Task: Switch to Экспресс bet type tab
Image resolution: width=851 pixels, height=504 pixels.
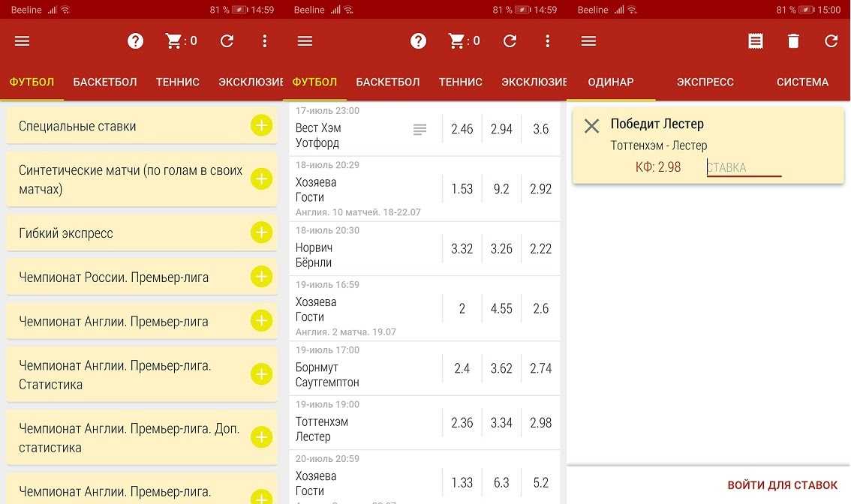Action: point(705,82)
